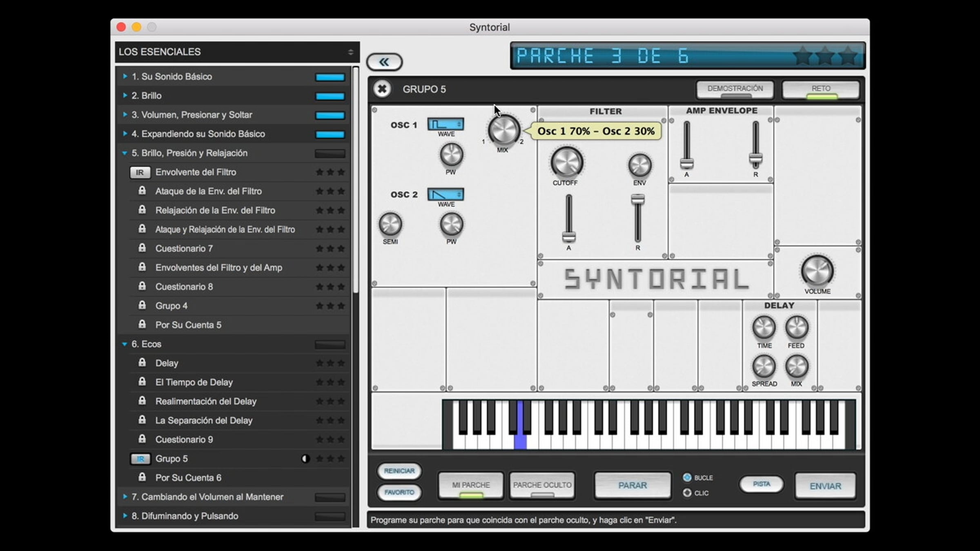Click the double-chevron back button
Image resolution: width=980 pixels, height=551 pixels.
384,62
